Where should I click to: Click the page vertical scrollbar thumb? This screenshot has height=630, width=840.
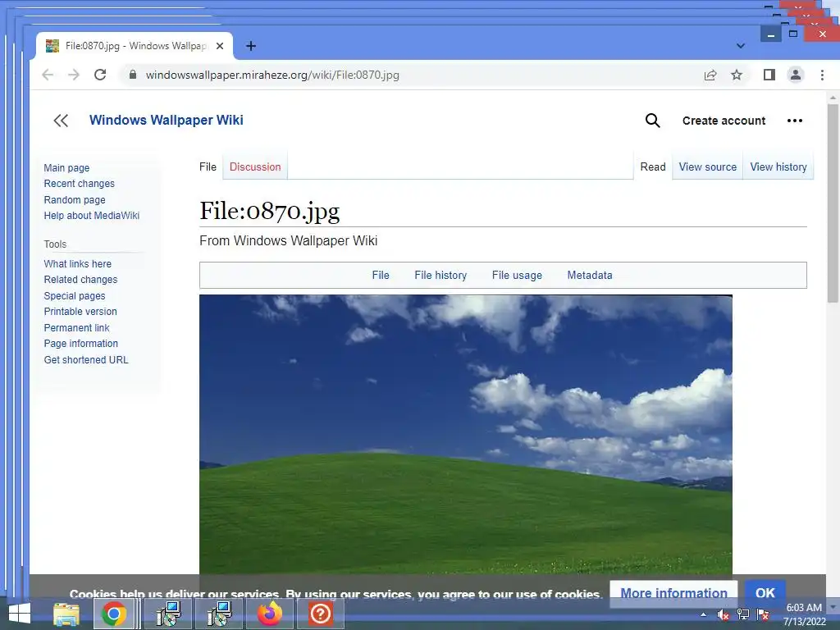833,203
